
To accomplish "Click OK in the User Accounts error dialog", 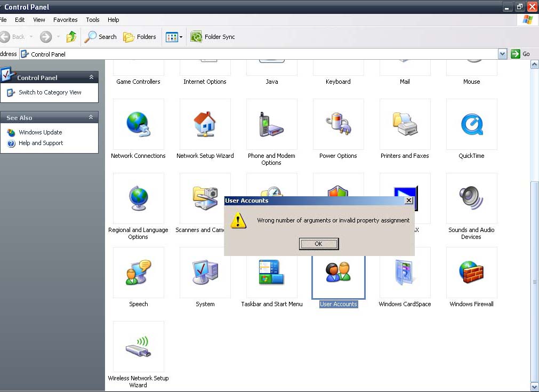I will (x=319, y=244).
